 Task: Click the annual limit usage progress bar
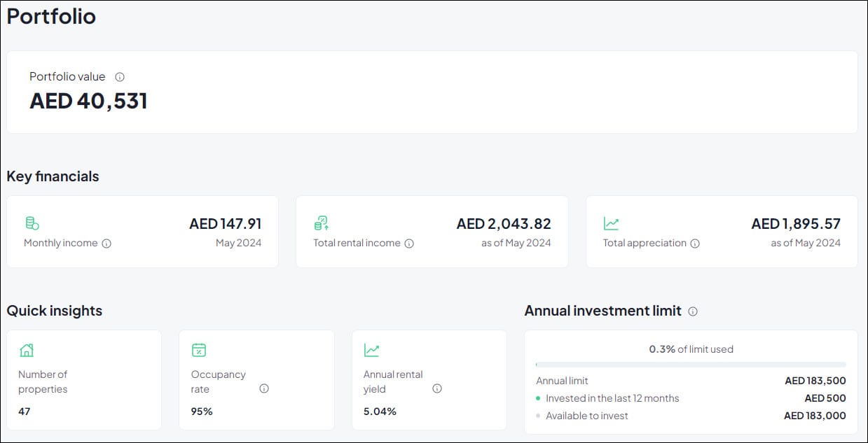[x=691, y=365]
